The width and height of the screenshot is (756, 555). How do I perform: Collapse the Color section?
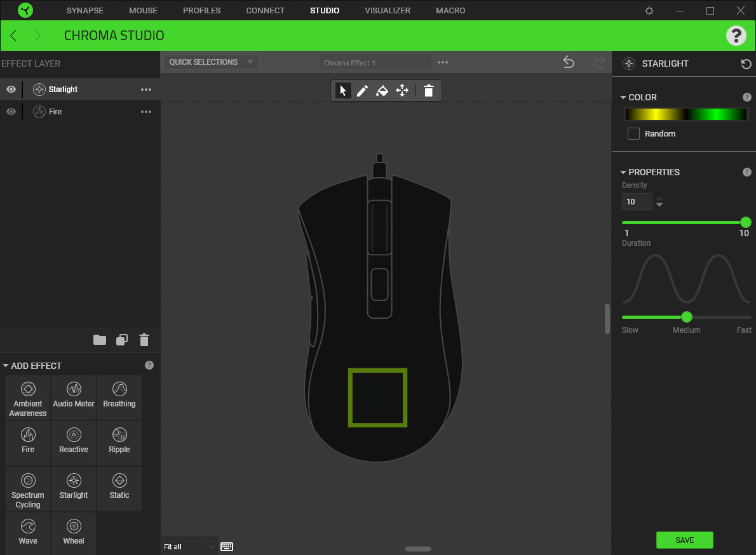click(x=623, y=97)
